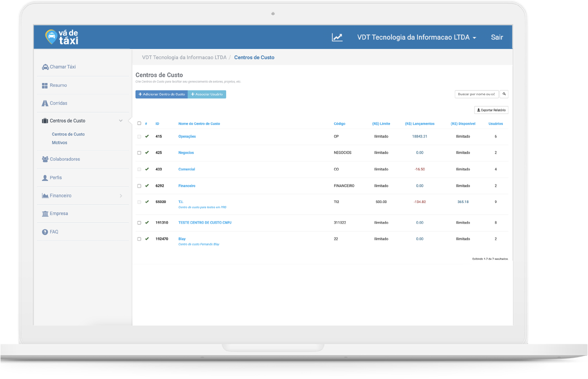The height and width of the screenshot is (379, 588).
Task: Open VDT Tecnologia da Informacao LTDA dropdown
Action: [416, 37]
